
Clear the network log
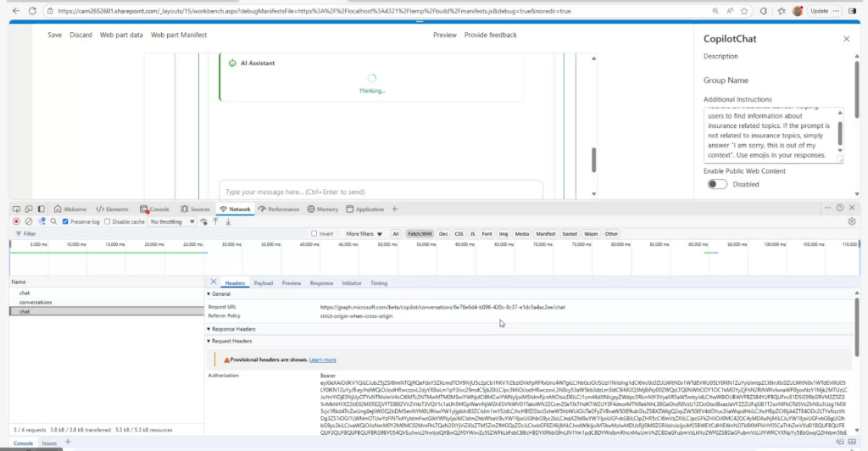[x=28, y=221]
